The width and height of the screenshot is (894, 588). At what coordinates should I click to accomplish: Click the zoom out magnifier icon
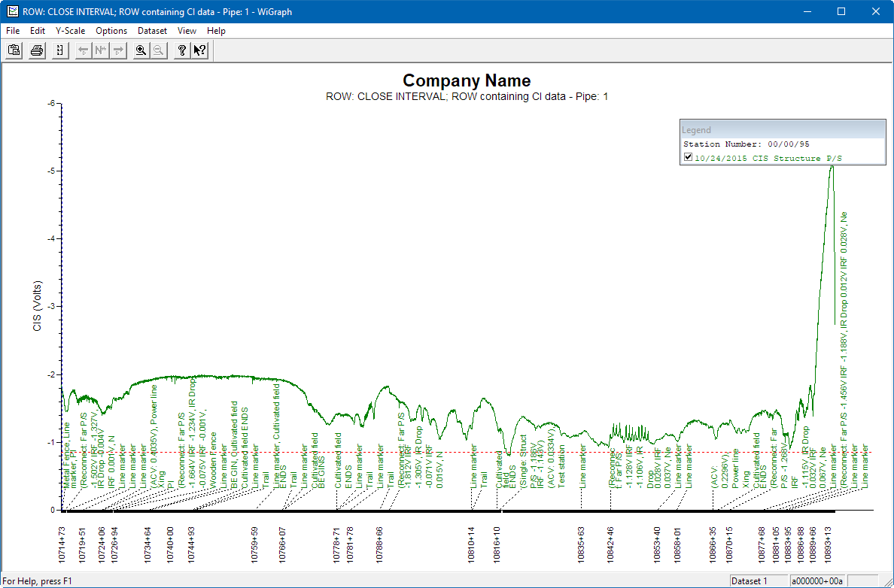point(159,50)
